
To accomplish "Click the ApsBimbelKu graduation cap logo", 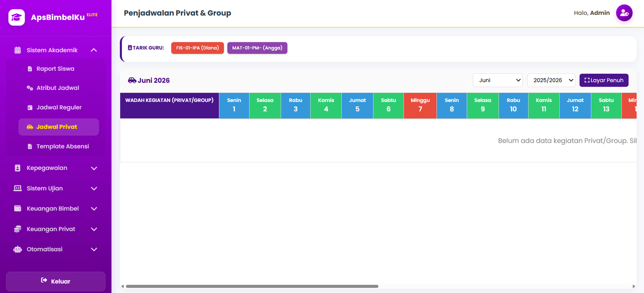I will pyautogui.click(x=17, y=17).
